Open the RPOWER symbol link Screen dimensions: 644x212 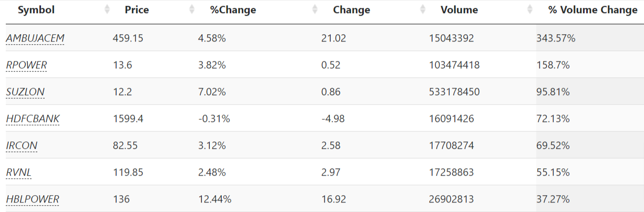(26, 65)
